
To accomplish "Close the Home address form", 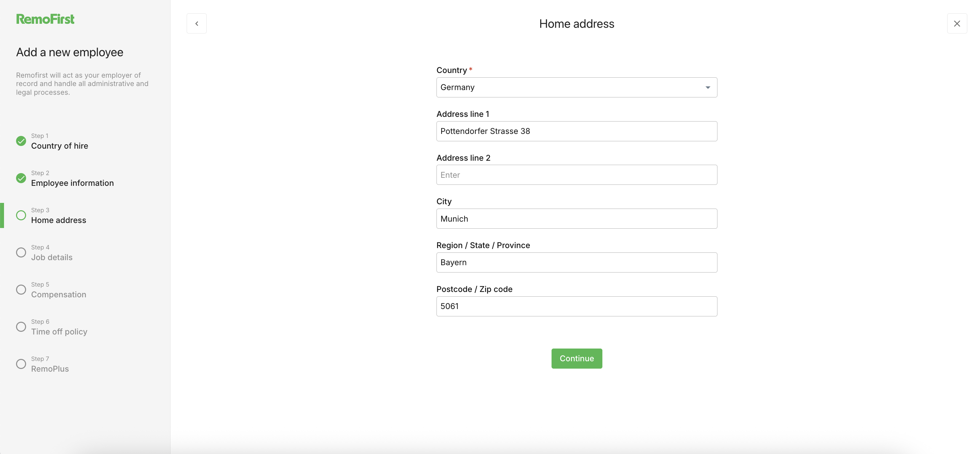I will point(957,24).
